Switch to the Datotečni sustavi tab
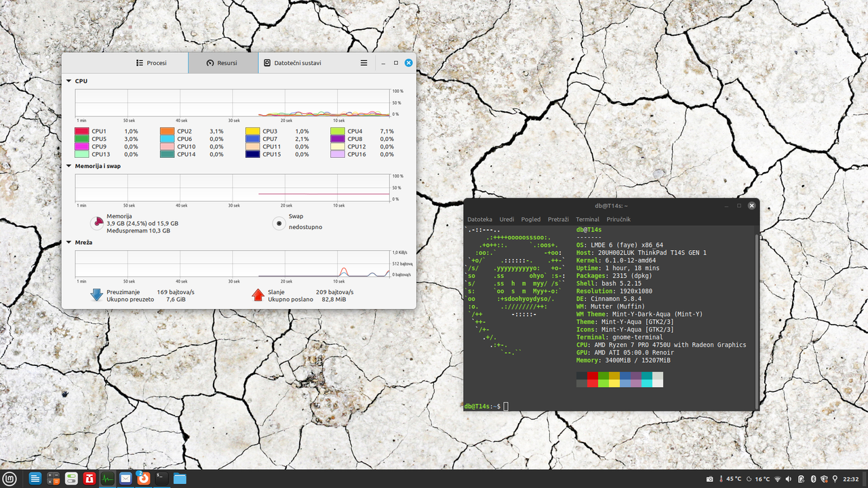The width and height of the screenshot is (868, 488). click(292, 63)
